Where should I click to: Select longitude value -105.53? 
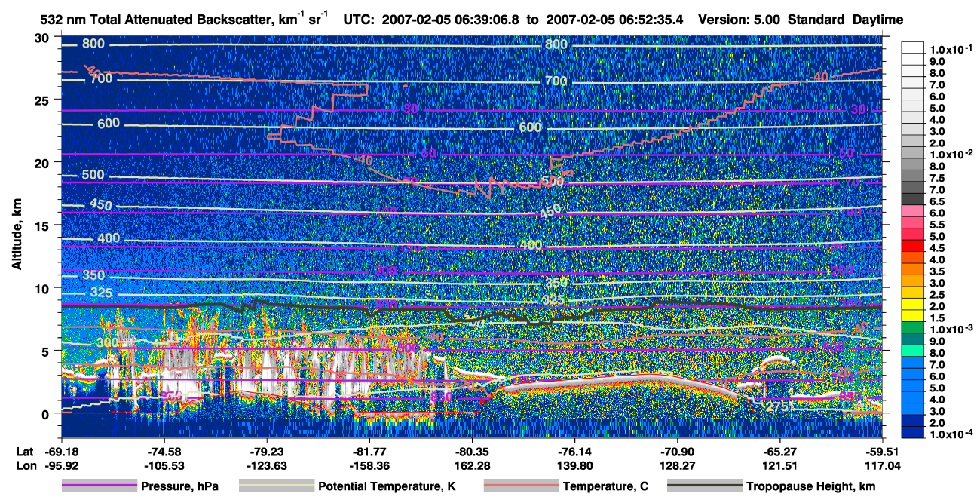click(x=164, y=466)
